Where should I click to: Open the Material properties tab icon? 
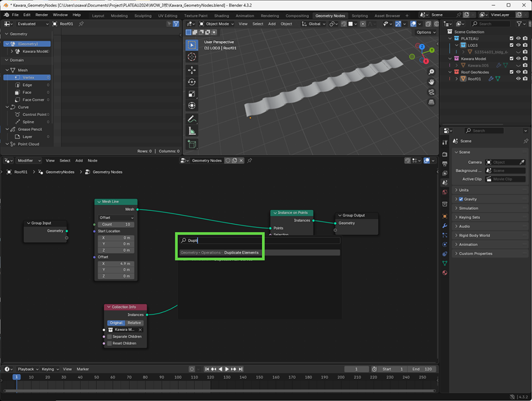445,273
